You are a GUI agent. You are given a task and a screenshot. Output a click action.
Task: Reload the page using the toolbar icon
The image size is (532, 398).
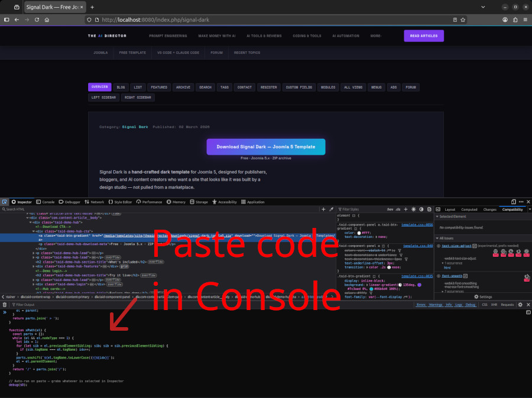pos(37,19)
